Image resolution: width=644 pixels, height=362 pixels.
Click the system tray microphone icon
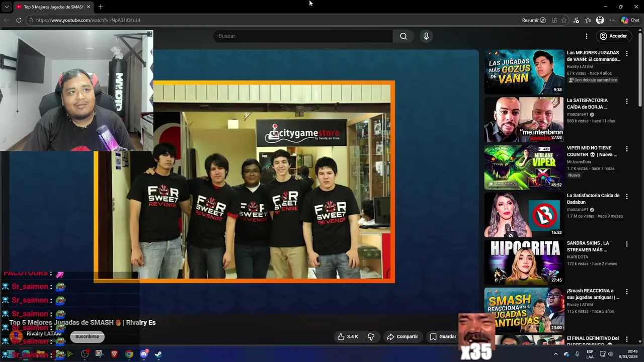pyautogui.click(x=577, y=354)
